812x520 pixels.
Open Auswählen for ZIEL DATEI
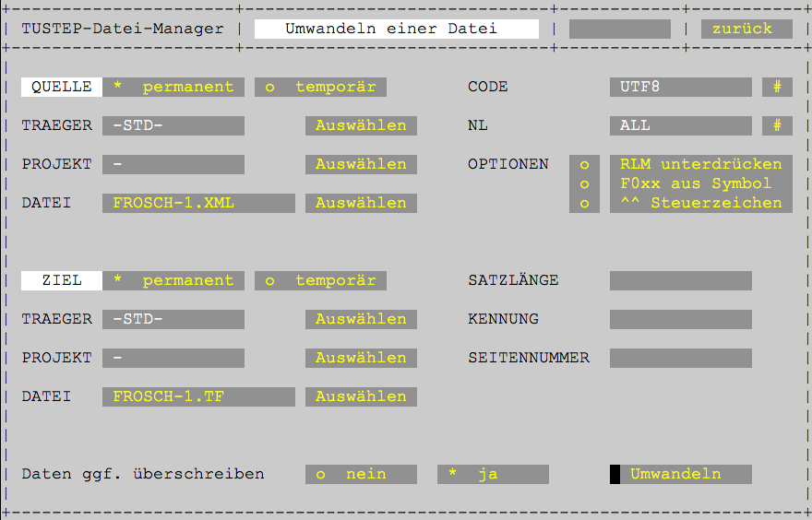click(x=361, y=396)
